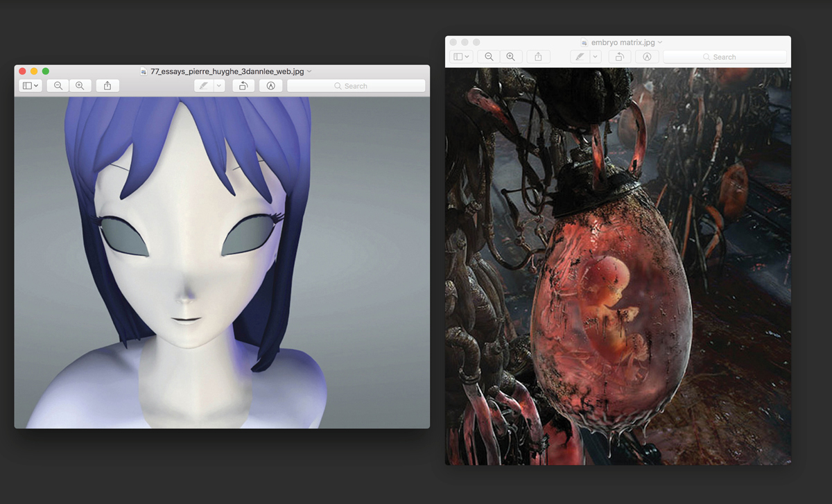The width and height of the screenshot is (832, 504).
Task: Share the 77_essays_pierre_huyghe image
Action: click(107, 86)
